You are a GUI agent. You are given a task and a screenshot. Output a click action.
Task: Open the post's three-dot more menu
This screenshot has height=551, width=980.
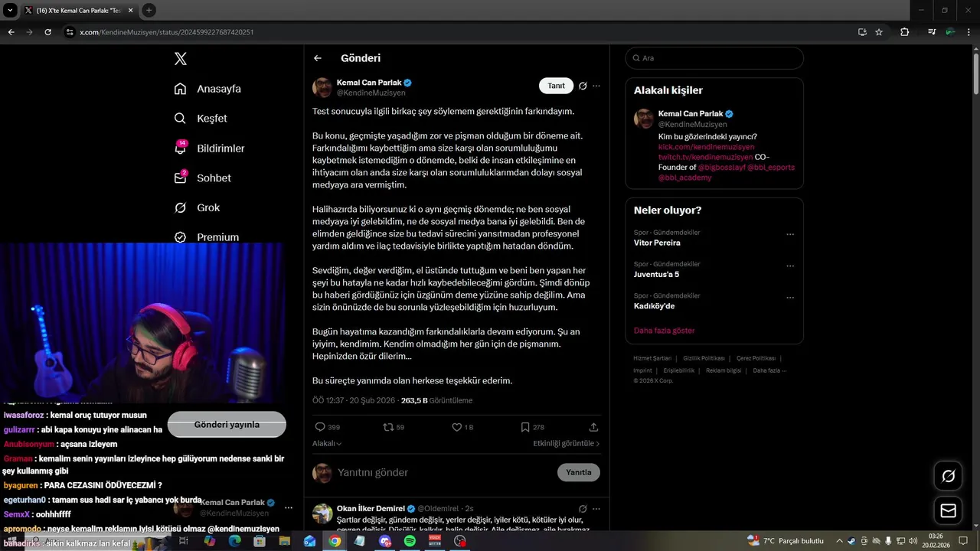point(596,86)
